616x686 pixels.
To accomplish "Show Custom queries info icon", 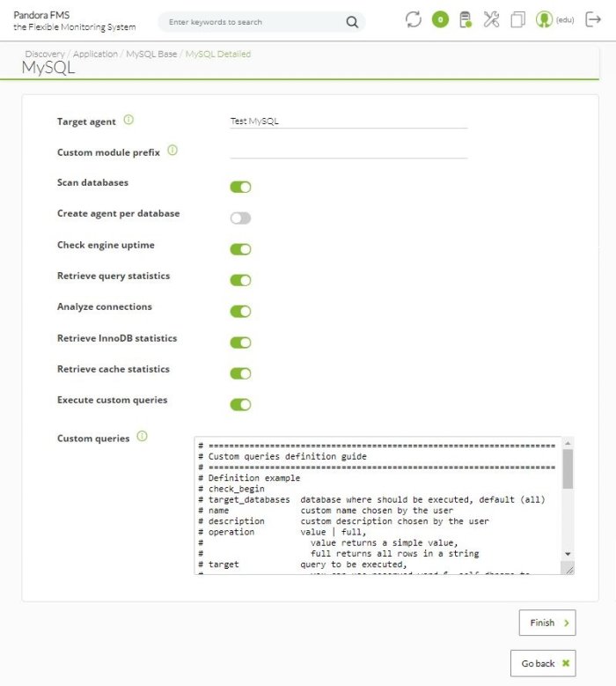I will pyautogui.click(x=142, y=436).
